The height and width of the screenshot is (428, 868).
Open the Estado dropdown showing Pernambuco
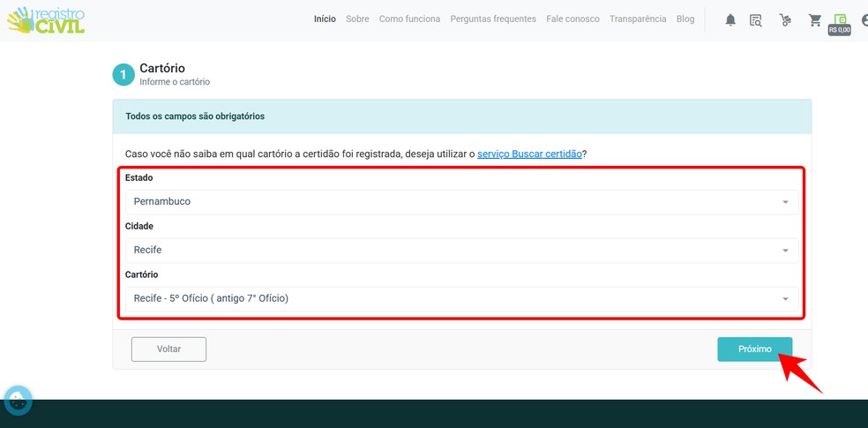pyautogui.click(x=461, y=202)
